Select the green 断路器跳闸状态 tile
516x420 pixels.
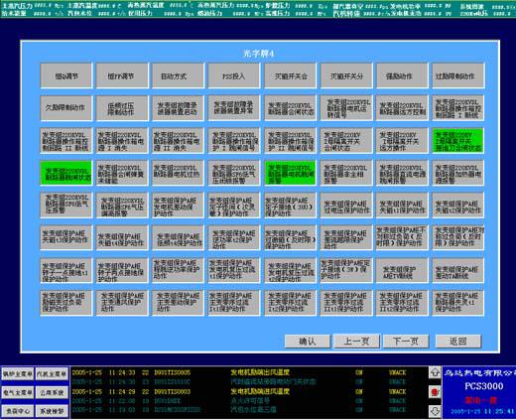pyautogui.click(x=66, y=173)
